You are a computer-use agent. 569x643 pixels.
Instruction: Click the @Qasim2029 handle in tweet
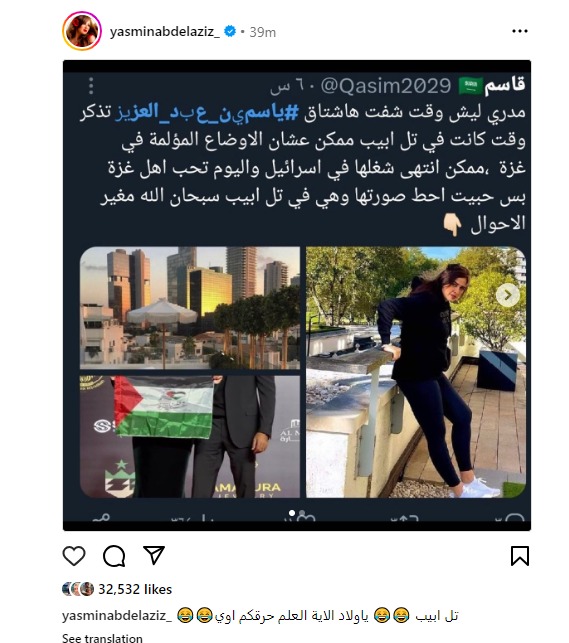385,86
